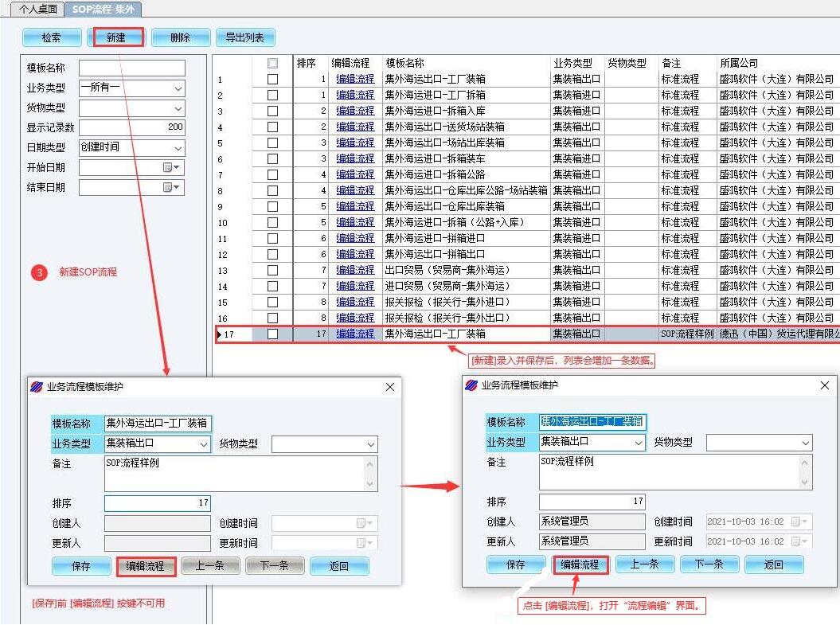Toggle the select-all checkbox in table header
The width and height of the screenshot is (840, 625).
click(x=273, y=64)
